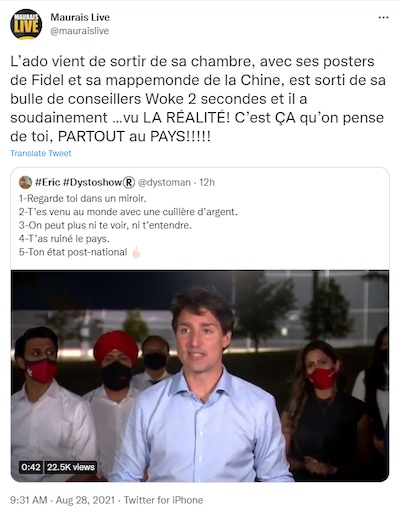Click the line 1-Regarde toi dans un miroir
The width and height of the screenshot is (400, 517).
coord(82,199)
